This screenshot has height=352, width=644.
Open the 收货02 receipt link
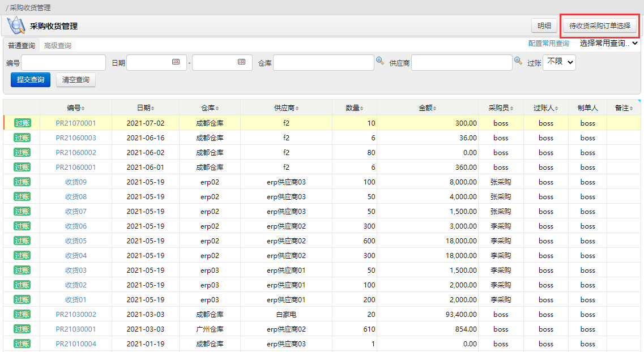[76, 285]
